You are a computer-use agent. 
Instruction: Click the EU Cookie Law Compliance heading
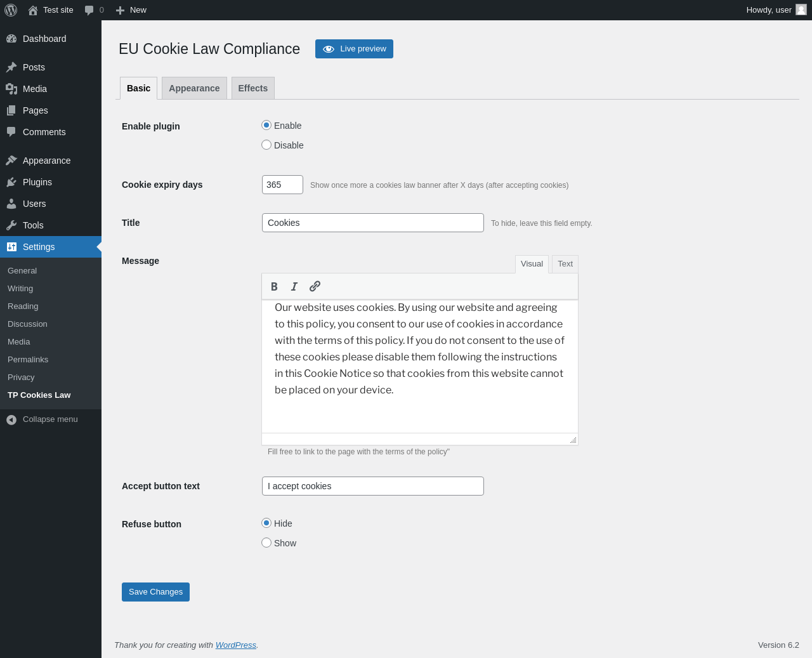point(209,49)
